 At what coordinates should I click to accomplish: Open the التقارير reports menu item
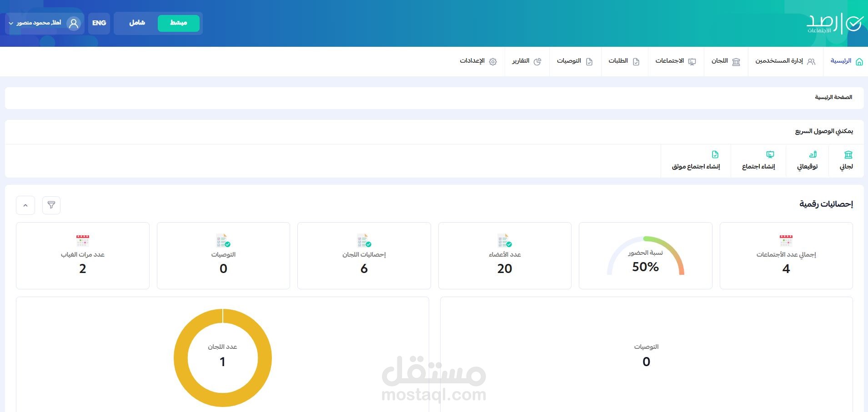click(x=527, y=61)
